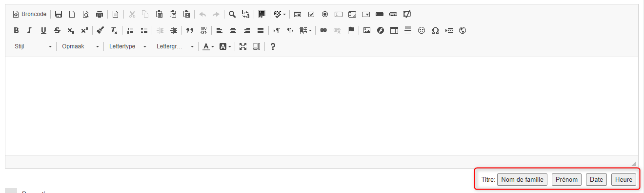Paste as plain text

173,14
